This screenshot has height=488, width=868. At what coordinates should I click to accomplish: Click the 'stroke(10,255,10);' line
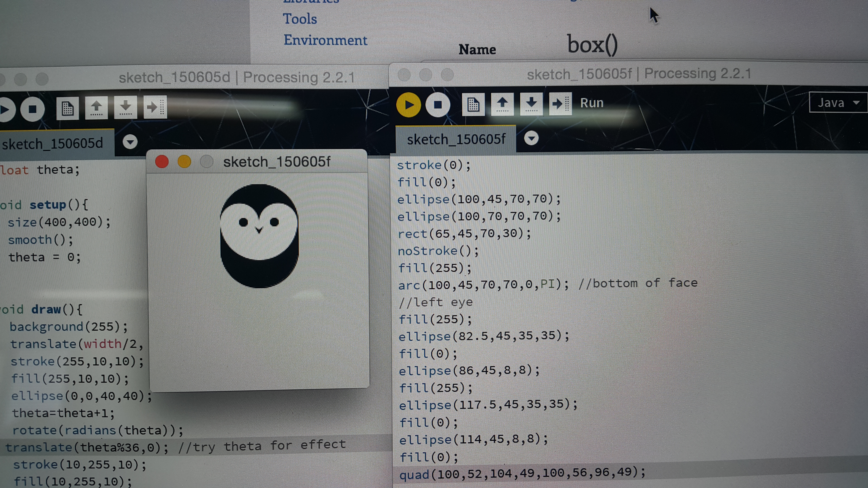[x=80, y=465]
